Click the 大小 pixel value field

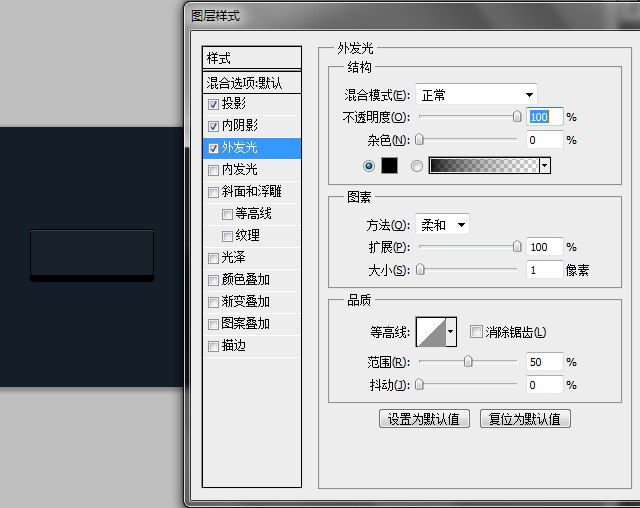click(x=544, y=270)
